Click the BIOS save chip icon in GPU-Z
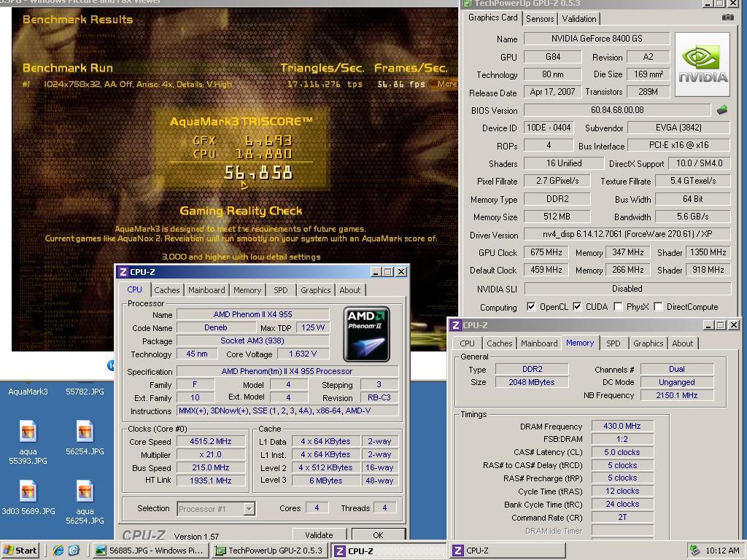Viewport: 747px width, 560px height. coord(721,110)
